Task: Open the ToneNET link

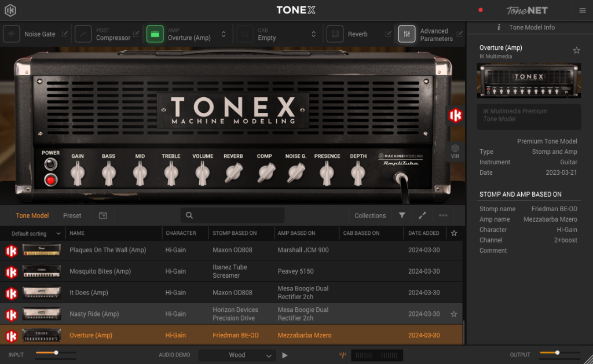Action: [527, 10]
